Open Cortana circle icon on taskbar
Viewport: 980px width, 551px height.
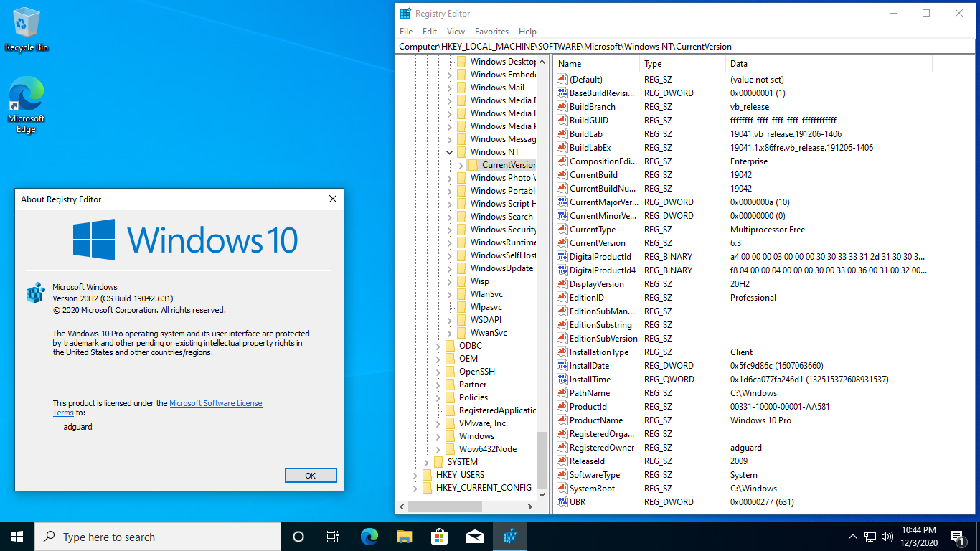tap(298, 537)
